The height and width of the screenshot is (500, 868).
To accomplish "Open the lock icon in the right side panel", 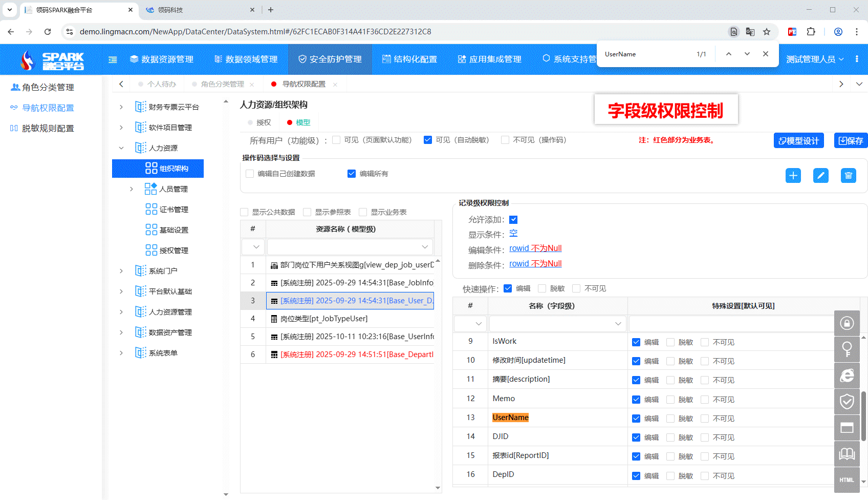I will [x=847, y=323].
